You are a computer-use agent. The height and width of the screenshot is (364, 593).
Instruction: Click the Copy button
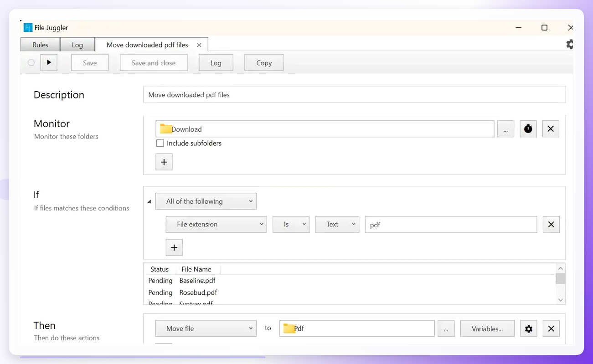[264, 63]
